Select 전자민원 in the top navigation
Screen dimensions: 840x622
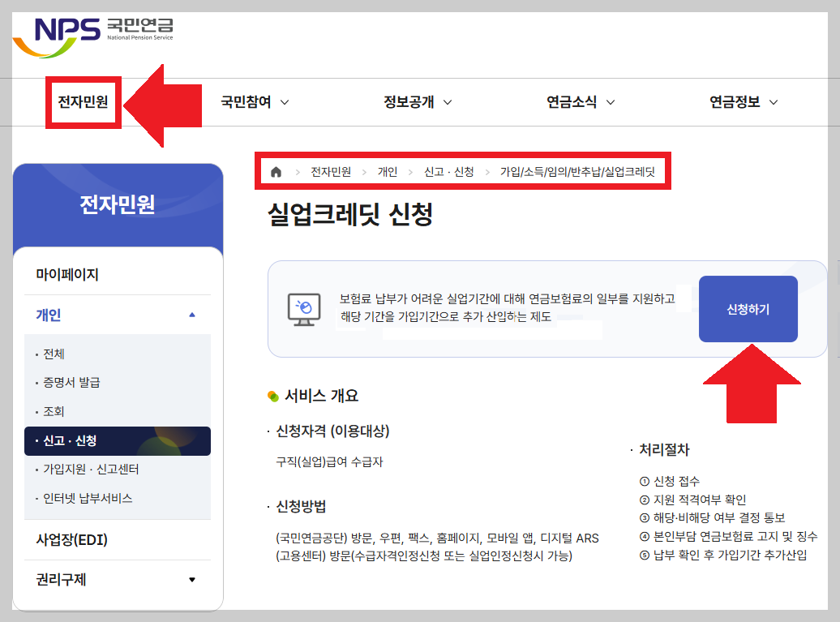coord(83,102)
